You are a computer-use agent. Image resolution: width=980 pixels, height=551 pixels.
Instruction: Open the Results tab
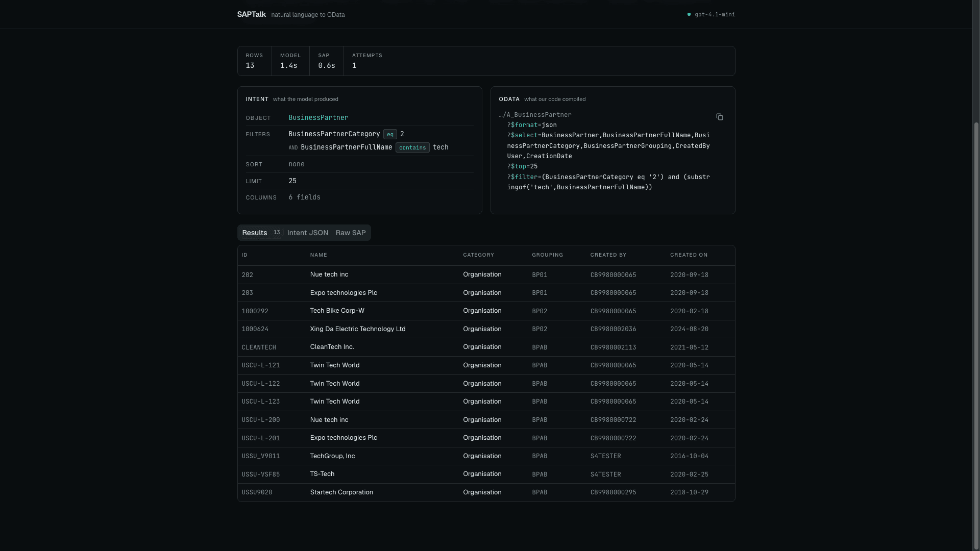261,233
